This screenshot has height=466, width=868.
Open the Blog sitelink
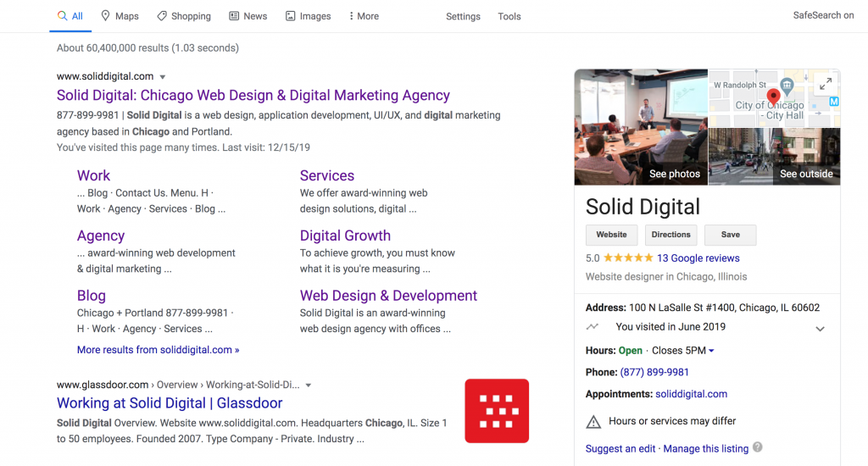(92, 296)
